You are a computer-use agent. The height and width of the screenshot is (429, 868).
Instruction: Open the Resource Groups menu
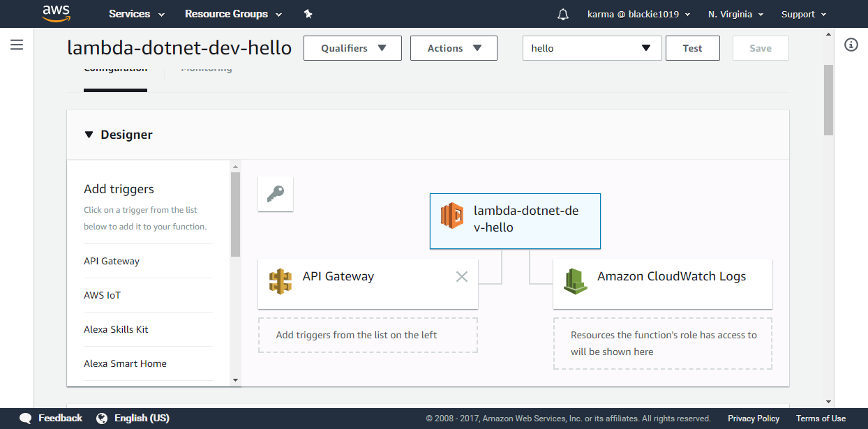233,14
